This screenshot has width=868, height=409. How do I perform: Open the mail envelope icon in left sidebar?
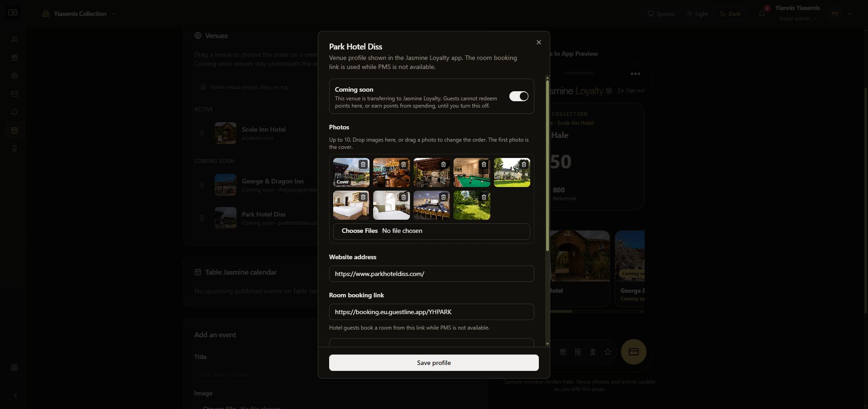(15, 94)
